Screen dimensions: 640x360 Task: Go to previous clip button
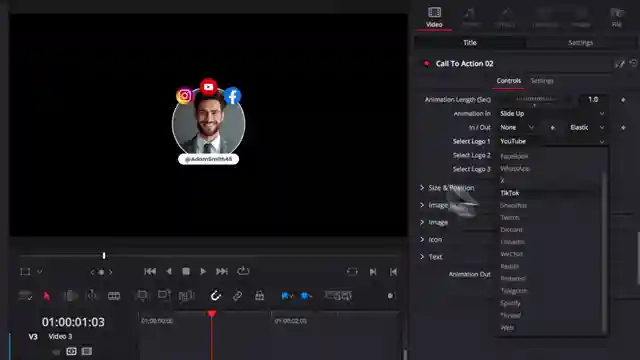click(393, 272)
